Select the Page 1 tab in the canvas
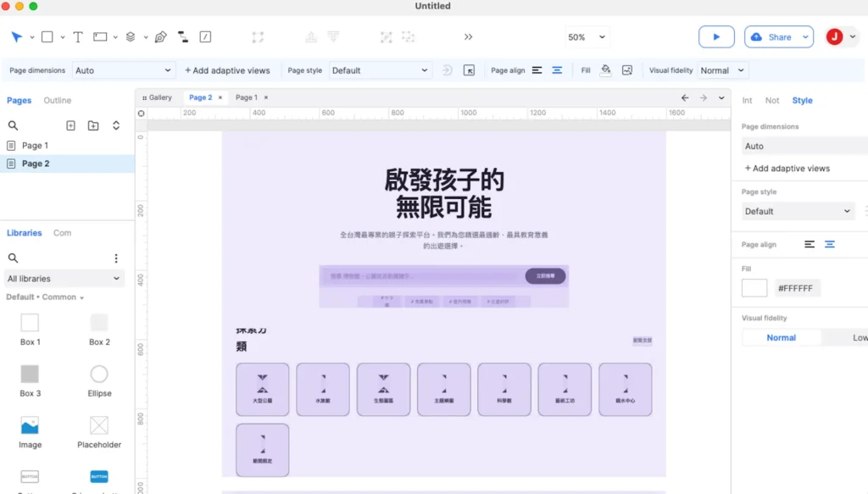The width and height of the screenshot is (868, 494). point(246,97)
